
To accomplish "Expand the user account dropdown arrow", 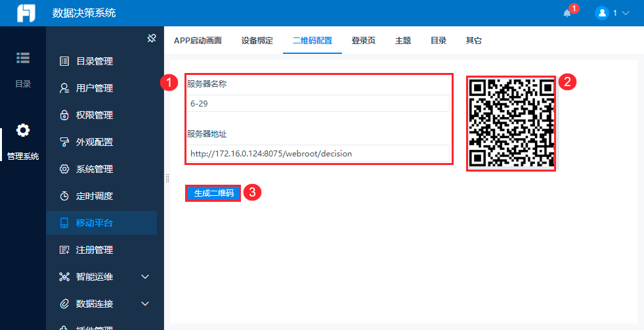I will tap(626, 13).
